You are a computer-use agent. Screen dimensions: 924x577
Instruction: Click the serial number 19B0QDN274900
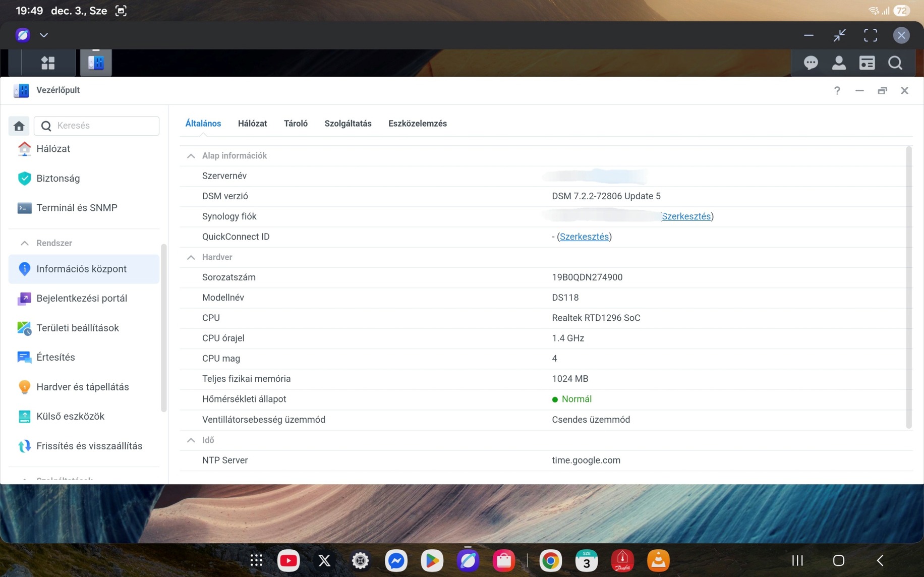[x=587, y=277]
